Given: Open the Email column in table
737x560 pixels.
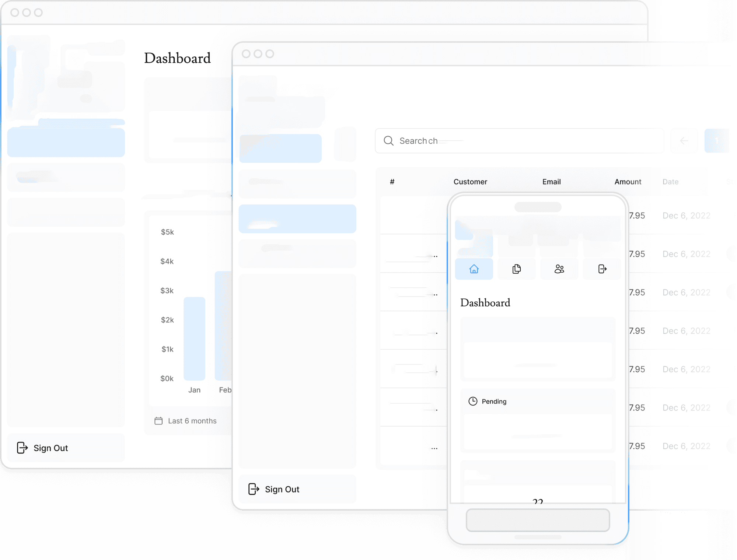Looking at the screenshot, I should click(x=551, y=181).
